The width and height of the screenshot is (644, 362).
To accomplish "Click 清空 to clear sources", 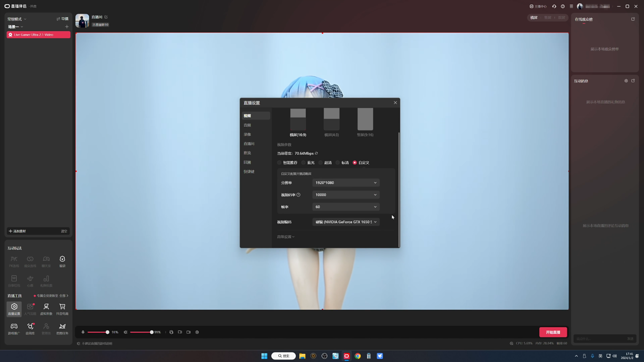I will (x=64, y=231).
